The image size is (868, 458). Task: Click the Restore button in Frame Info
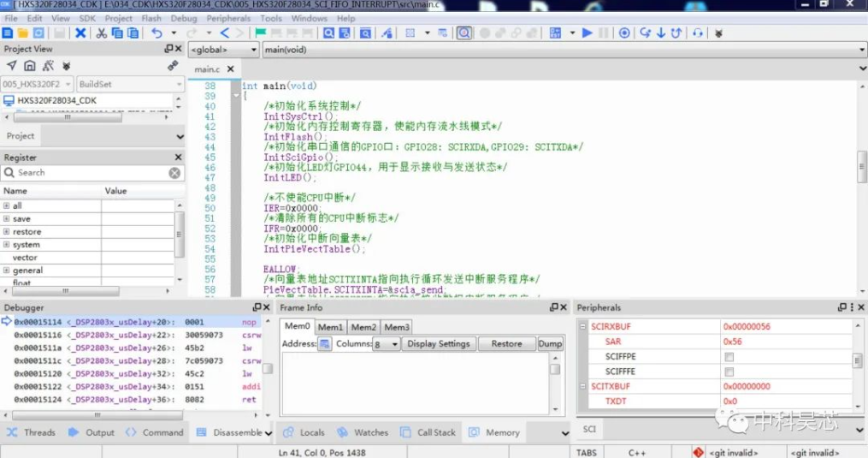tap(506, 344)
